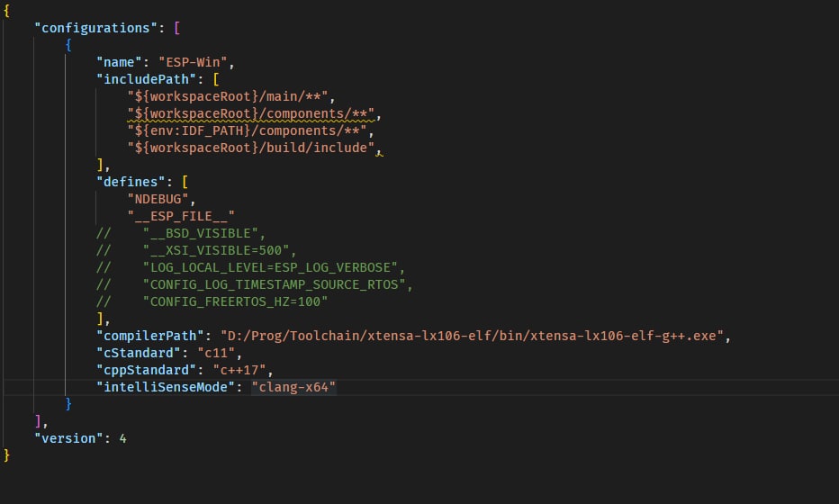Click the "${workspaceRoot}/build/include" string
The width and height of the screenshot is (839, 504).
click(x=250, y=148)
